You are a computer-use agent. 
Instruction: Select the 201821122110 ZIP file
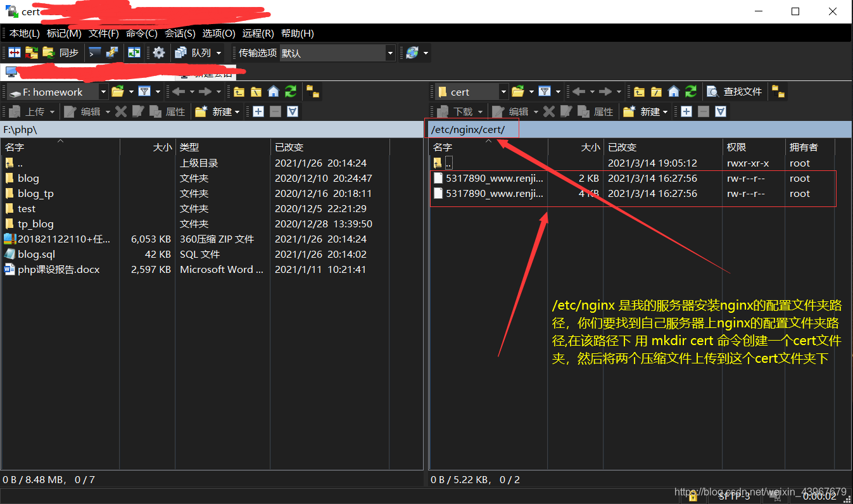64,239
